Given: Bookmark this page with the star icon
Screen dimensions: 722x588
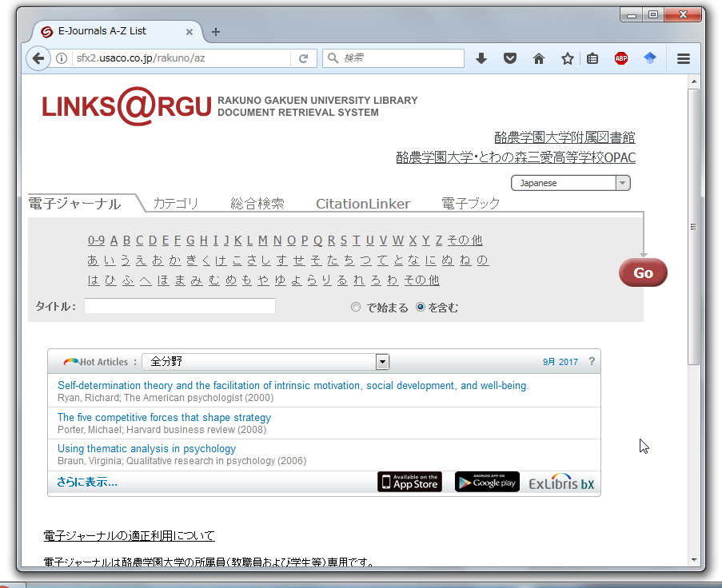Looking at the screenshot, I should click(x=568, y=58).
